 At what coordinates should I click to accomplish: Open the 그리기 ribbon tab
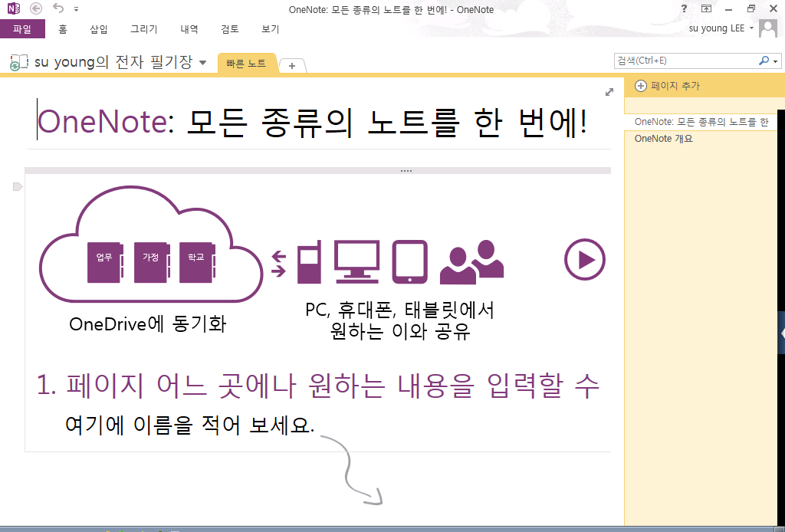(x=143, y=29)
